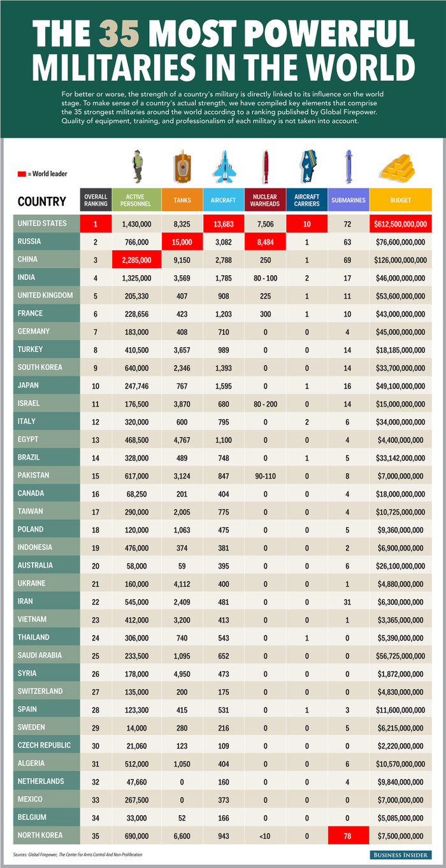Select the orange Tanks column header

click(181, 200)
